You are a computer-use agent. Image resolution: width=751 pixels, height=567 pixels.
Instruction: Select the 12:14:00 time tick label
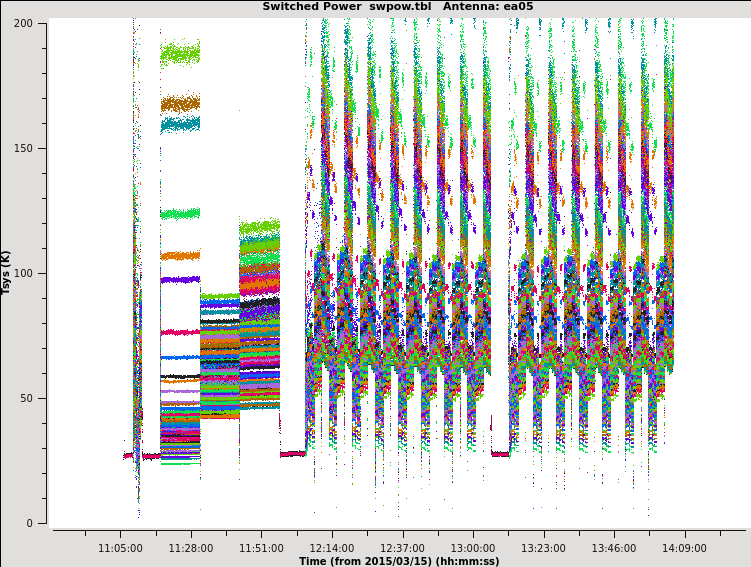332,548
